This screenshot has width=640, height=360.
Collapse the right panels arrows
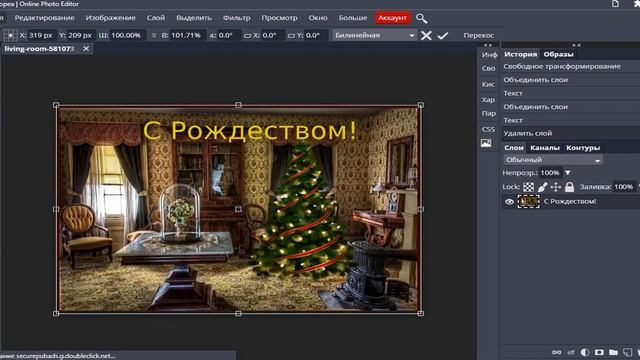click(576, 45)
